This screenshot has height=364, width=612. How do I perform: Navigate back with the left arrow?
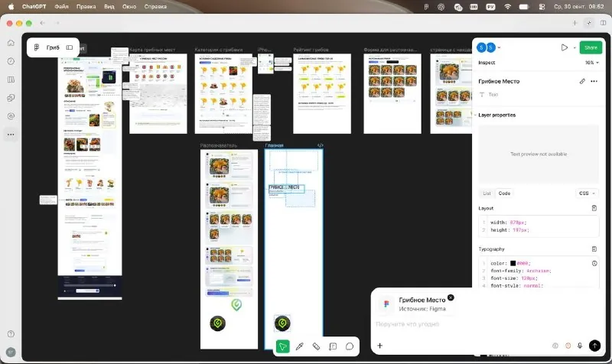(x=42, y=23)
